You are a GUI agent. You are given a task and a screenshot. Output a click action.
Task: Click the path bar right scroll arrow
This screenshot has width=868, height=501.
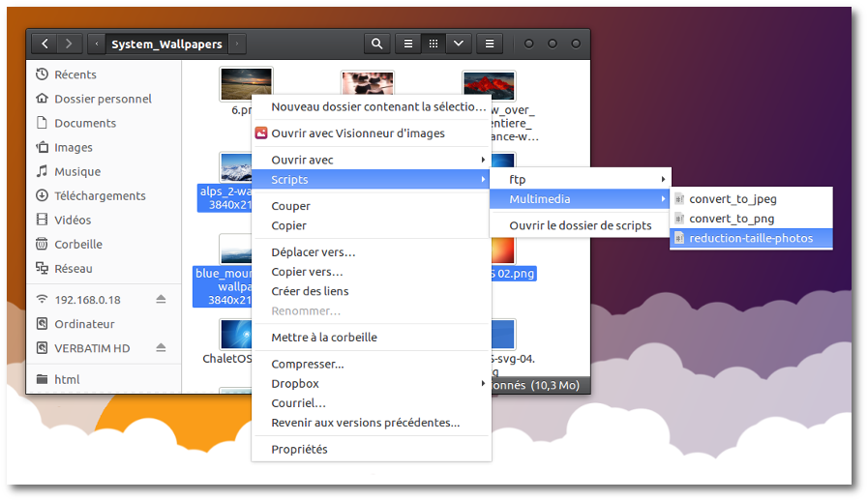237,44
